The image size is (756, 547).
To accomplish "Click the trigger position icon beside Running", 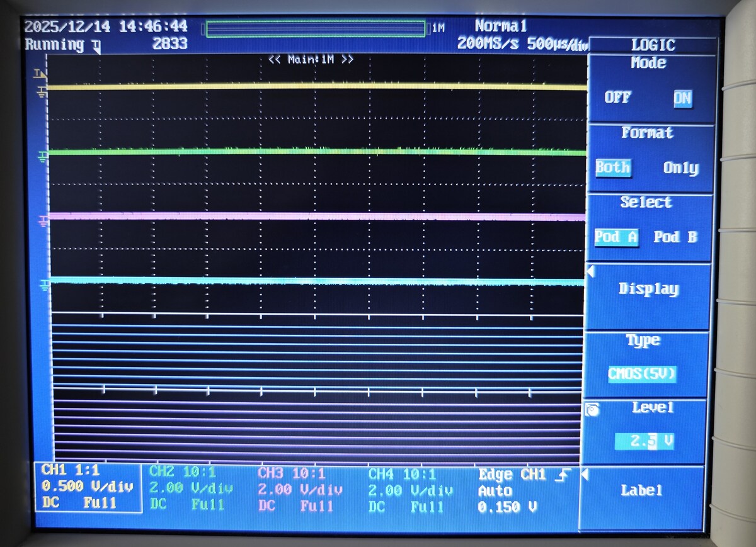I will (x=95, y=45).
